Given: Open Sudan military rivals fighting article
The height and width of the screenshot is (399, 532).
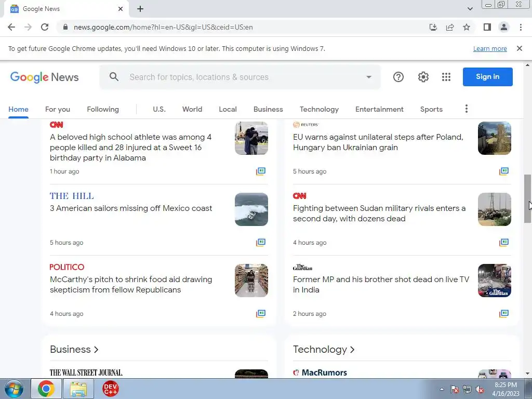Looking at the screenshot, I should pos(379,214).
